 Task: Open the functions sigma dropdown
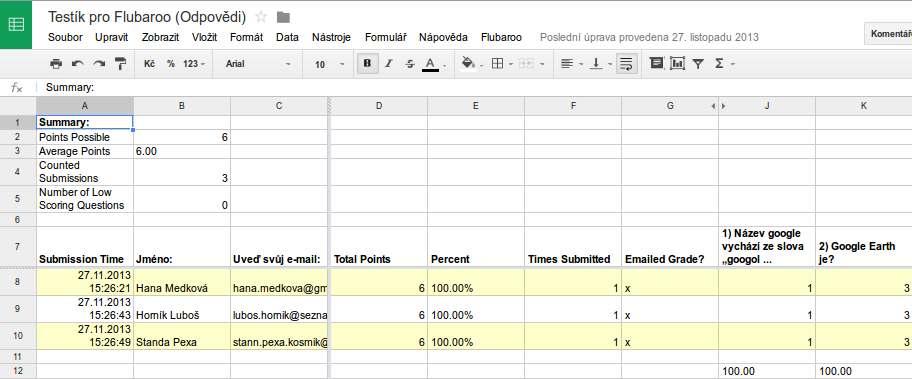click(x=724, y=64)
